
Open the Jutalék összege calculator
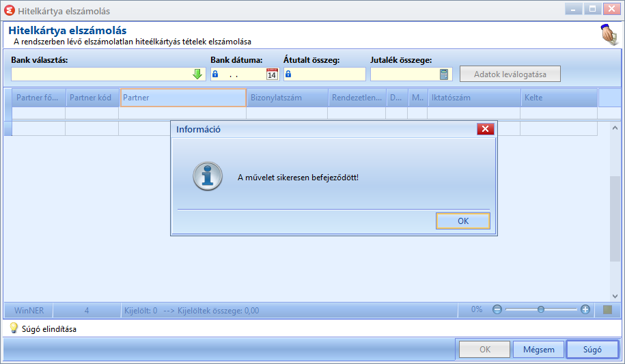pos(443,74)
